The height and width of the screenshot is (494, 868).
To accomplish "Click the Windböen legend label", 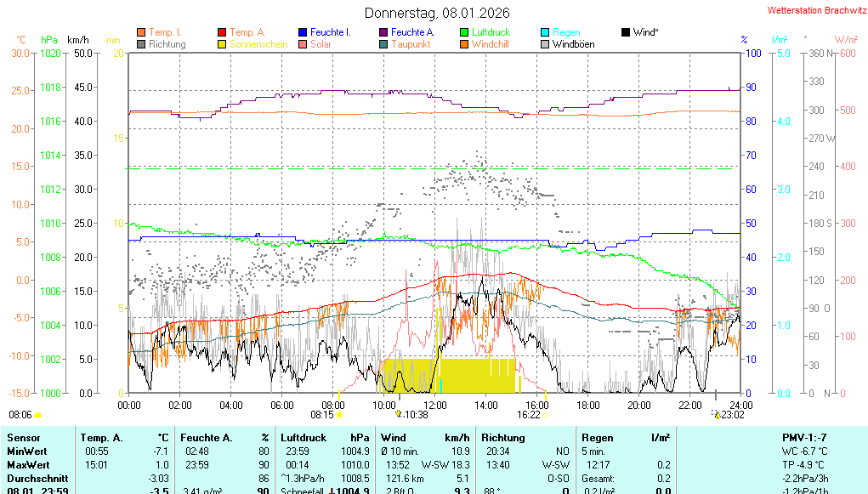I will (x=573, y=44).
